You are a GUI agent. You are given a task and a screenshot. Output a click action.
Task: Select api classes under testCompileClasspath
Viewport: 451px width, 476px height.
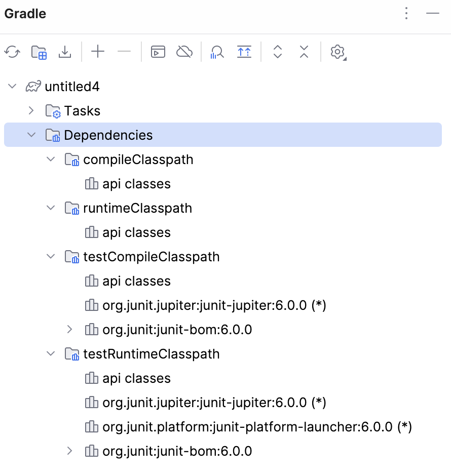223,281
